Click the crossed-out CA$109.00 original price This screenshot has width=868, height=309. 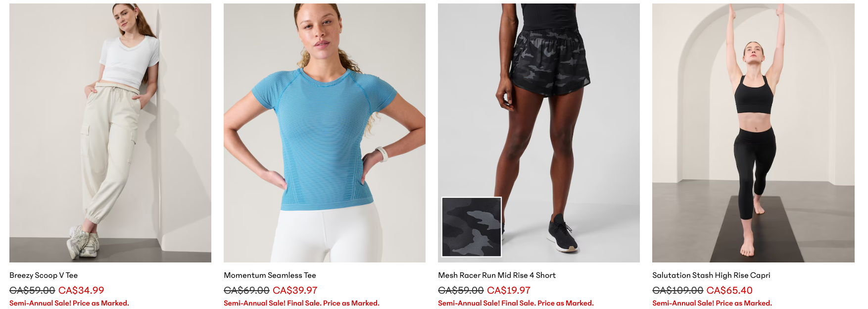pos(677,291)
